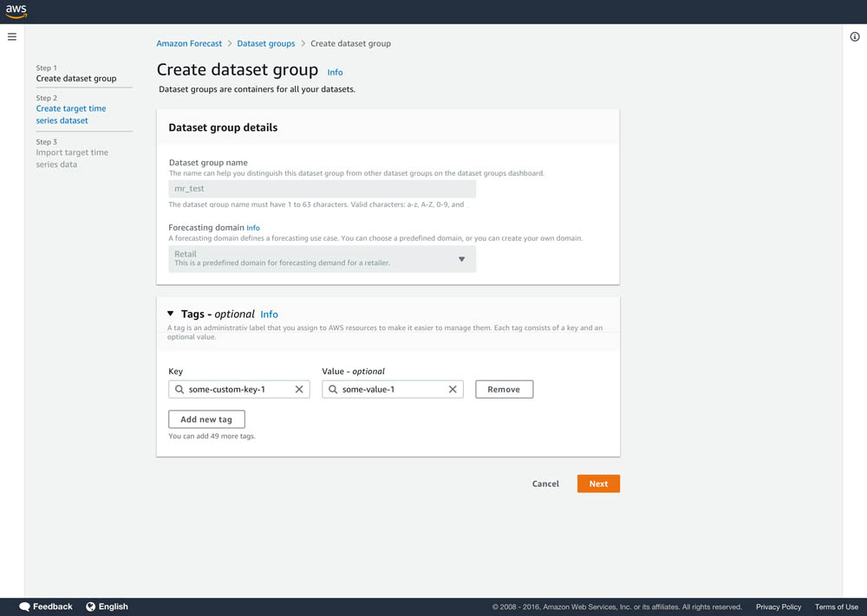Click the 'Dataset group details' heading
Image resolution: width=867 pixels, height=616 pixels.
coord(223,127)
